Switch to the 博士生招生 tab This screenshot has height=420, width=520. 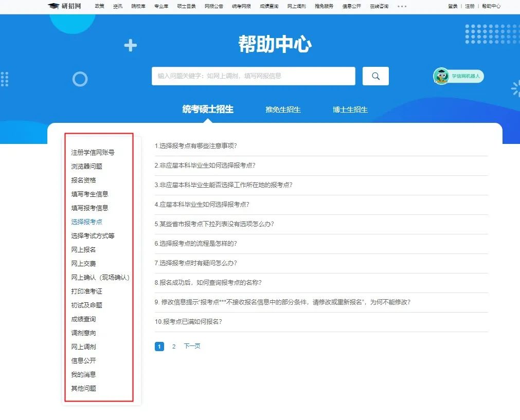(x=350, y=109)
